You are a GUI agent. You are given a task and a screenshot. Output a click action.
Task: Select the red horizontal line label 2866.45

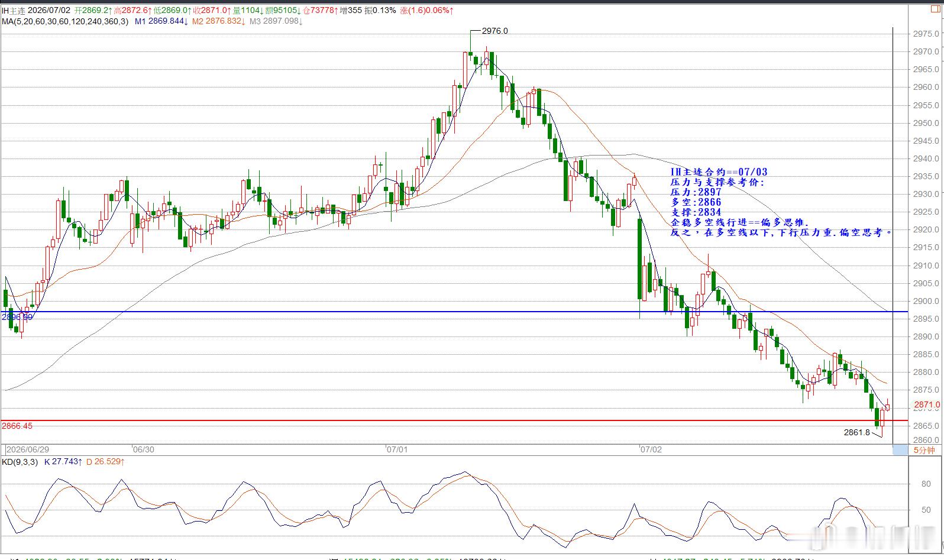click(17, 426)
